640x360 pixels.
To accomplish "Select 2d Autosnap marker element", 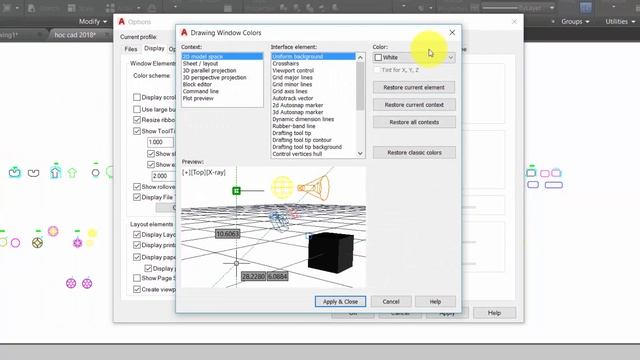I will pos(313,105).
